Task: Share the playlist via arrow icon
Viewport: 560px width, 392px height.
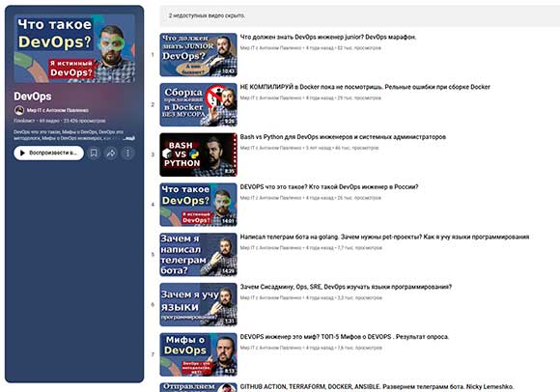Action: [x=111, y=154]
